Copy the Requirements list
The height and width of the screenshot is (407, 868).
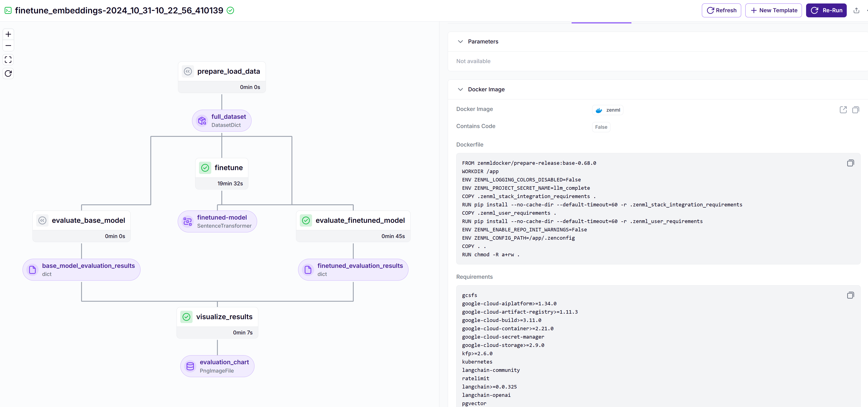click(x=850, y=295)
